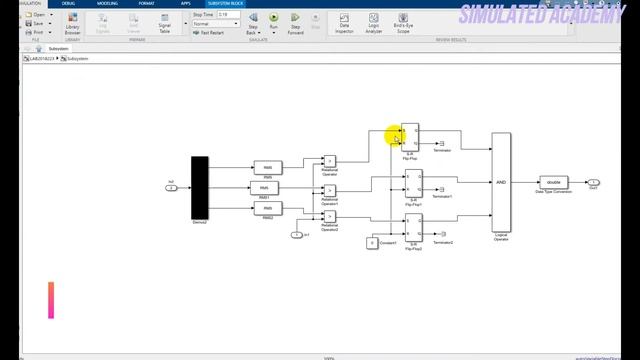Switch to the Debug ribbon tab
The image size is (640, 360).
tap(68, 3)
